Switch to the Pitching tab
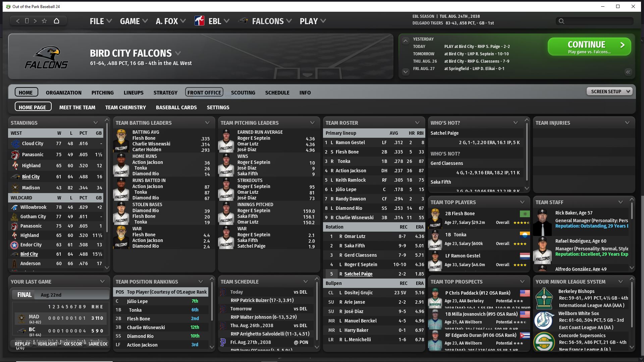Screen dimensions: 644x362 [102, 93]
